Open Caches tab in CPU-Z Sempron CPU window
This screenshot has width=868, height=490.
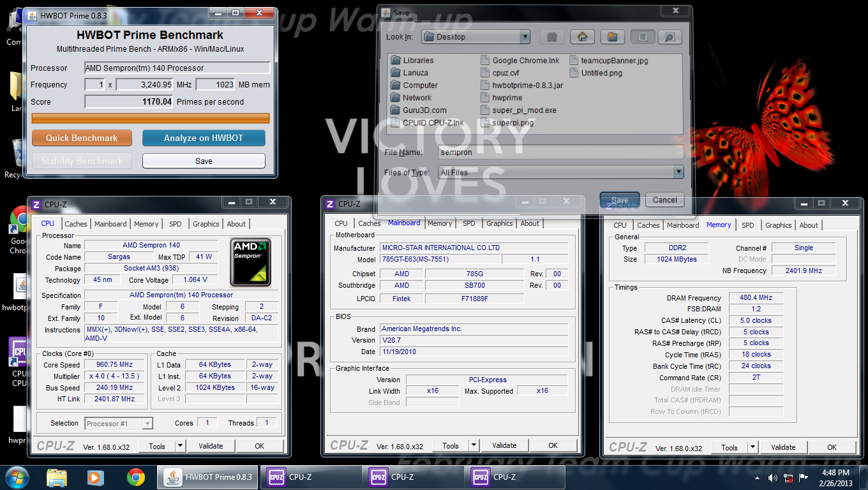tap(76, 224)
